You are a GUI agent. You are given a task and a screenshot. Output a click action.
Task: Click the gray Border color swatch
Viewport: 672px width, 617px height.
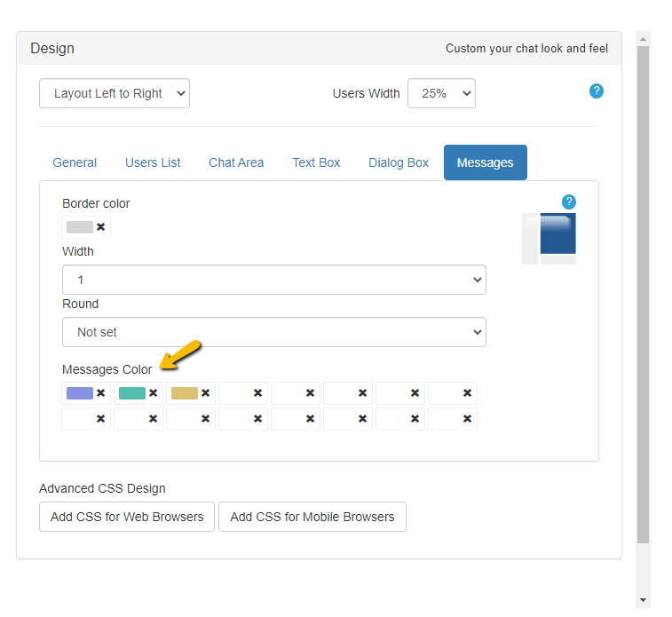tap(79, 227)
